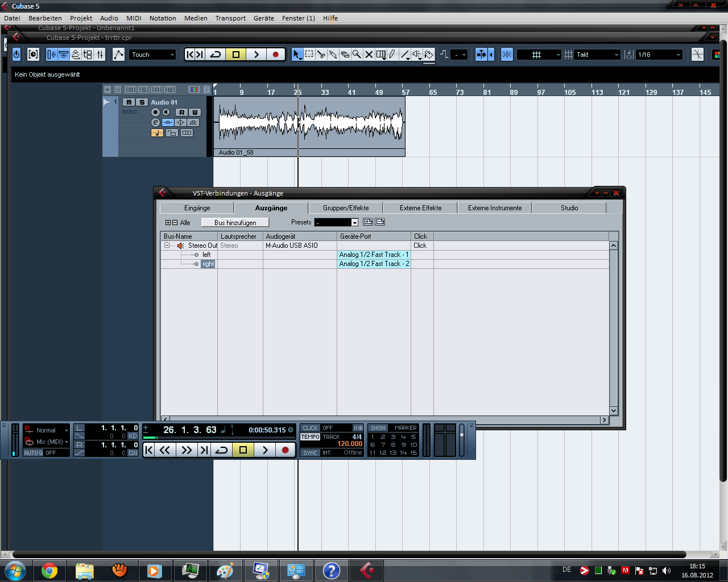728x582 pixels.
Task: Click Alle expand/collapse control
Action: (x=178, y=222)
